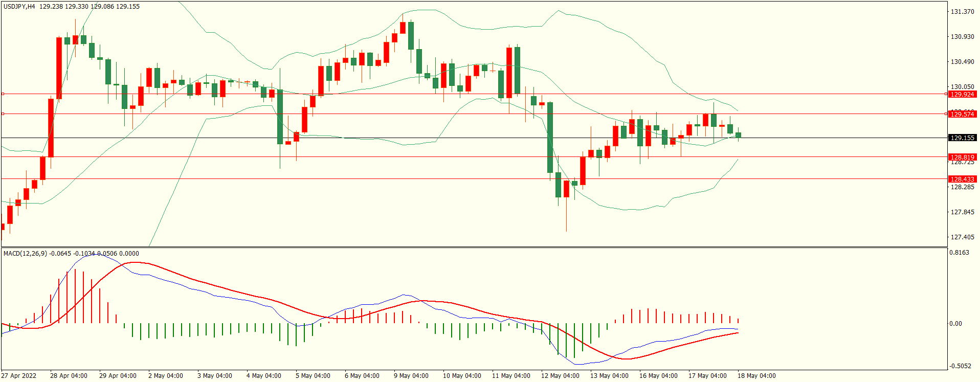980x382 pixels.
Task: Click the 12 May 04:00 date label
Action: [560, 376]
